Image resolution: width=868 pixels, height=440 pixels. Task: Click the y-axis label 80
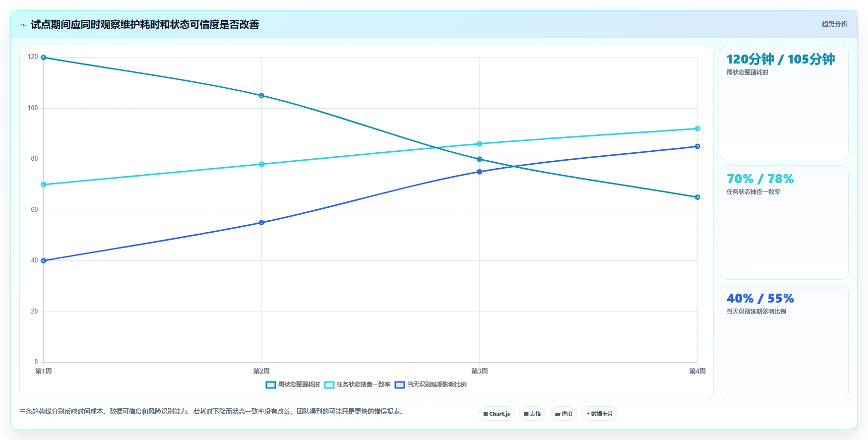[34, 159]
